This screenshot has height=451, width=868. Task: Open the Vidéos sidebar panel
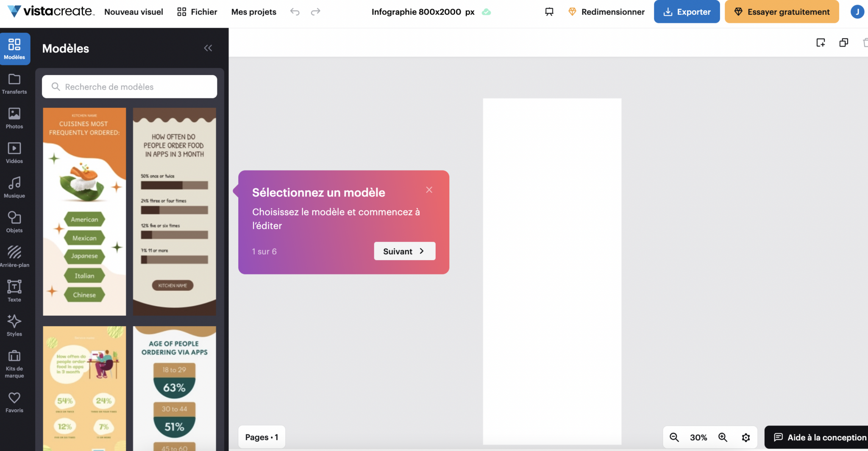(14, 153)
